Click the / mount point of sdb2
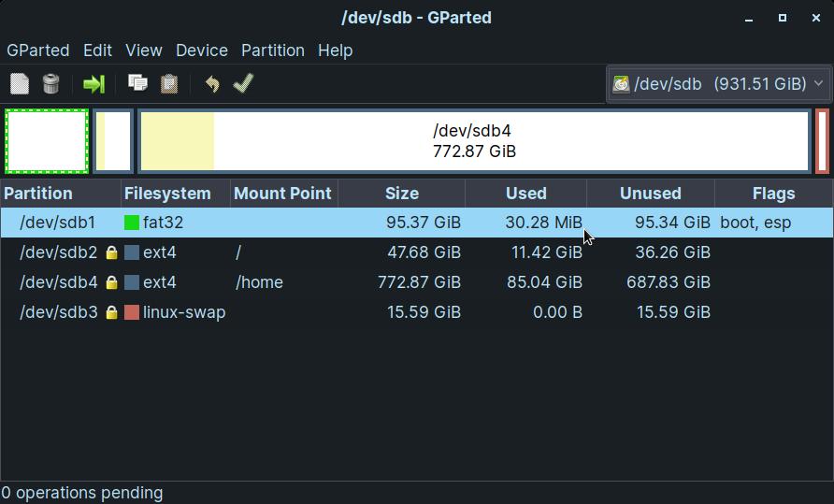This screenshot has height=504, width=834. pyautogui.click(x=238, y=252)
